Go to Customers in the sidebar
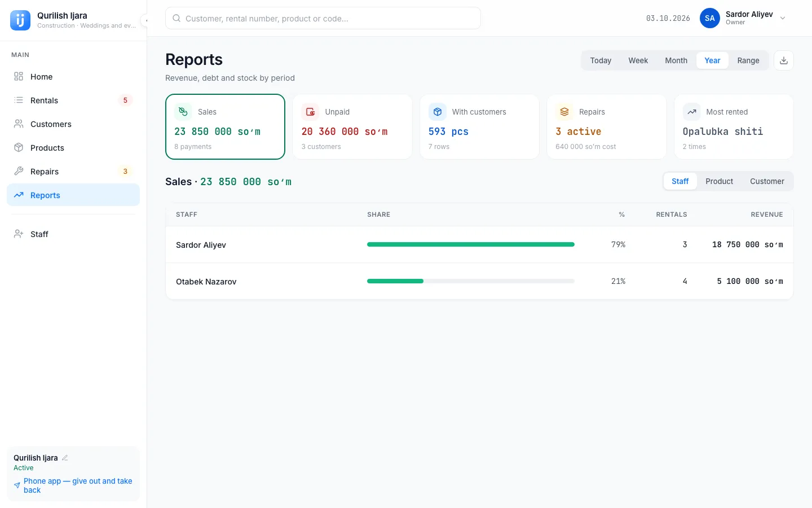Screen dimensions: 812x508 pos(73,124)
